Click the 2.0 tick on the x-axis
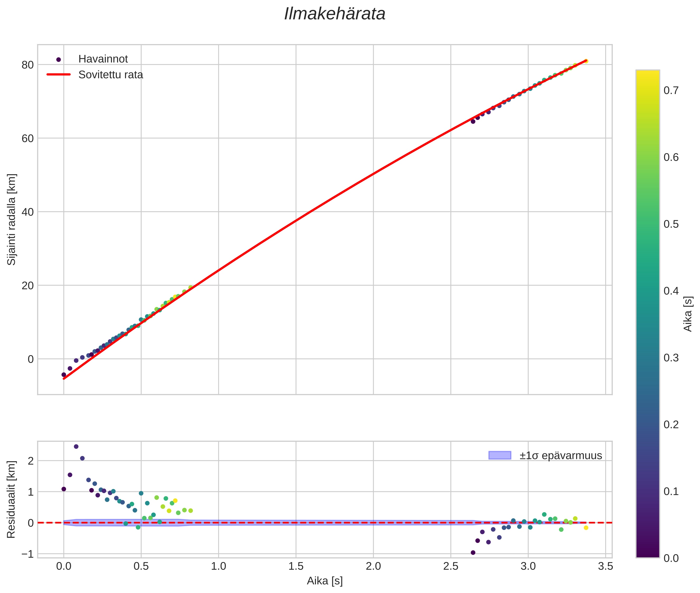Image resolution: width=700 pixels, height=593 pixels. (374, 566)
